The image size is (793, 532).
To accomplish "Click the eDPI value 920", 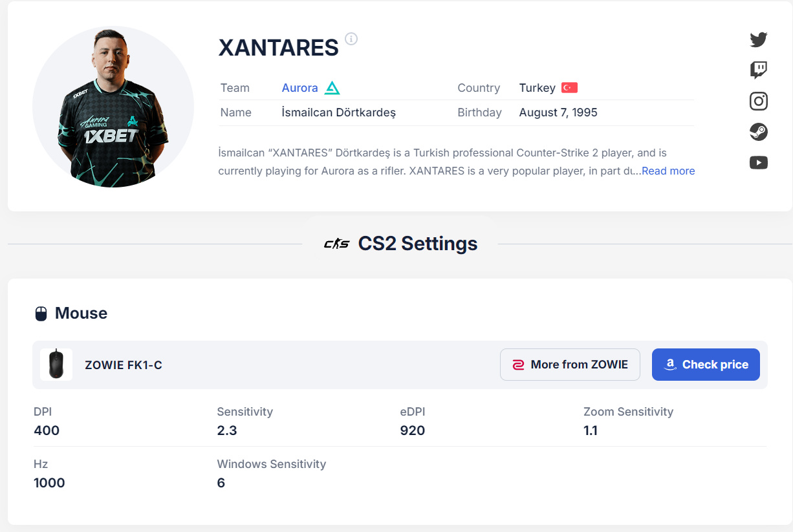I will [x=413, y=431].
